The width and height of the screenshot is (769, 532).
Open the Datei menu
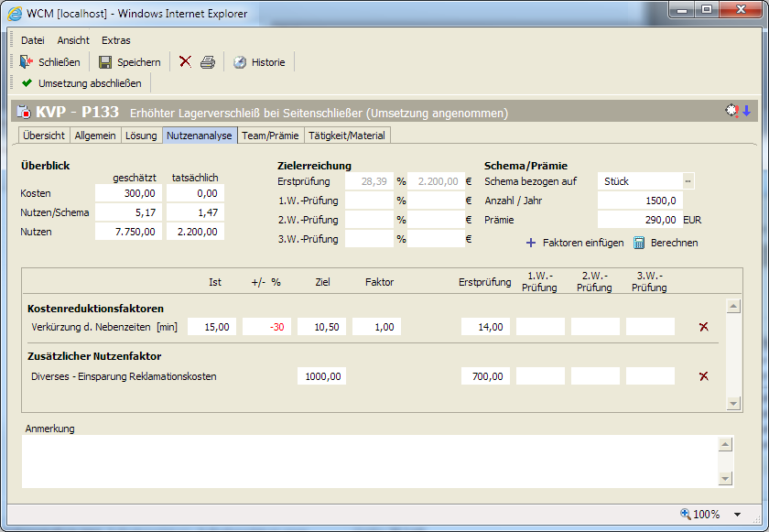[33, 40]
